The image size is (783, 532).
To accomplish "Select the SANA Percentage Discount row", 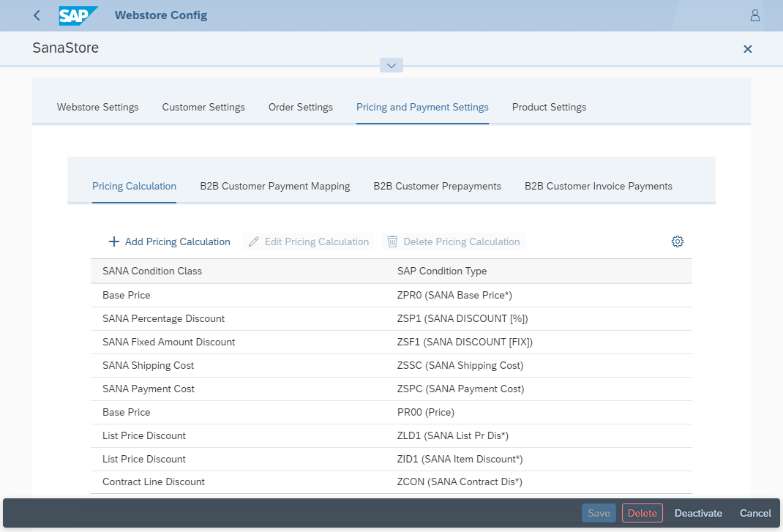I will point(391,319).
